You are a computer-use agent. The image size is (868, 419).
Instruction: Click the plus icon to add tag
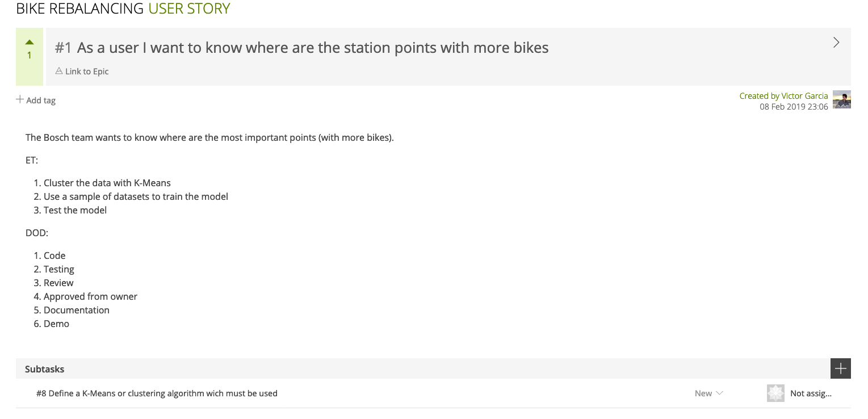click(20, 100)
